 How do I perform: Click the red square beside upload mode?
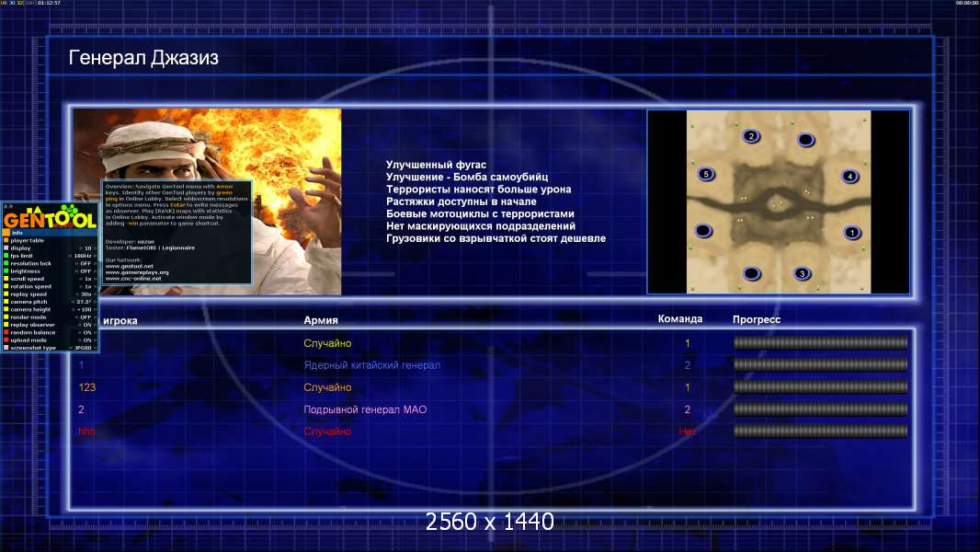click(6, 340)
